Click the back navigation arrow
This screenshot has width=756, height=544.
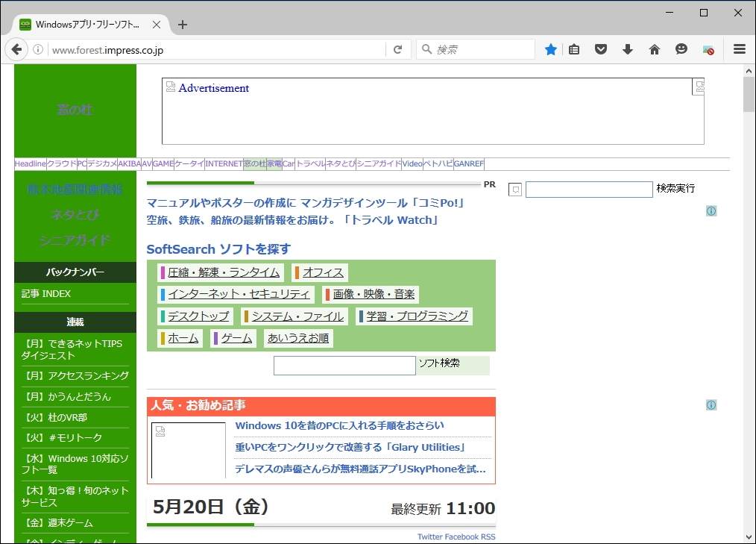[16, 49]
